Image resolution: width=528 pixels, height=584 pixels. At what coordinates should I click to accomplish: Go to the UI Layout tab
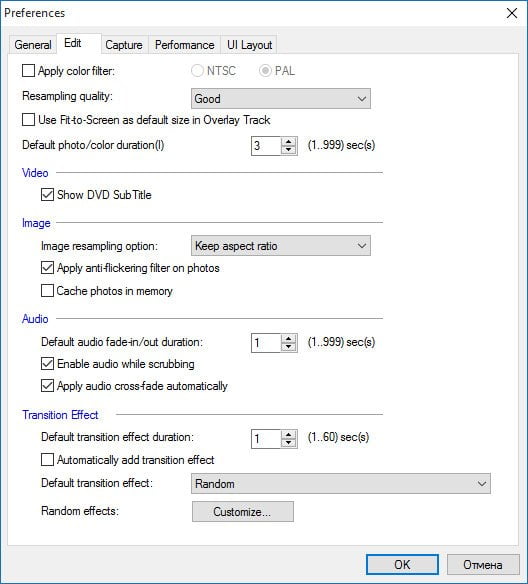point(249,45)
